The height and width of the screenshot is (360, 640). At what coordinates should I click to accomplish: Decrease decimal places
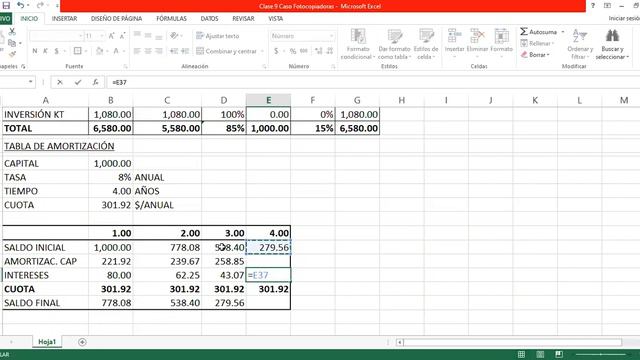[x=330, y=51]
